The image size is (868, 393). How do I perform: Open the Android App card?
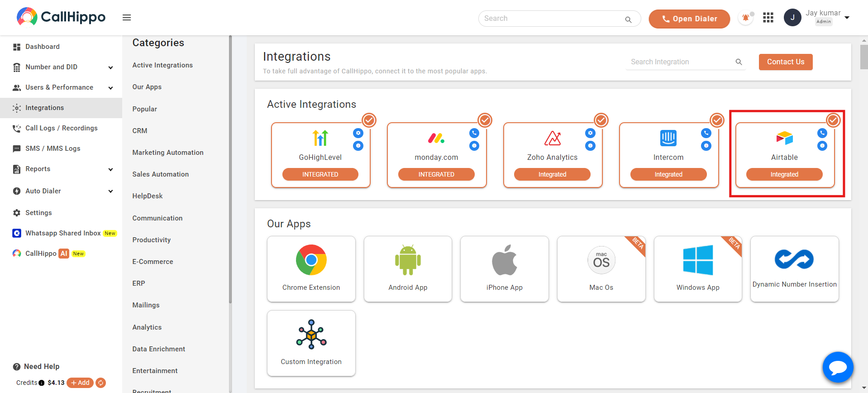point(408,269)
